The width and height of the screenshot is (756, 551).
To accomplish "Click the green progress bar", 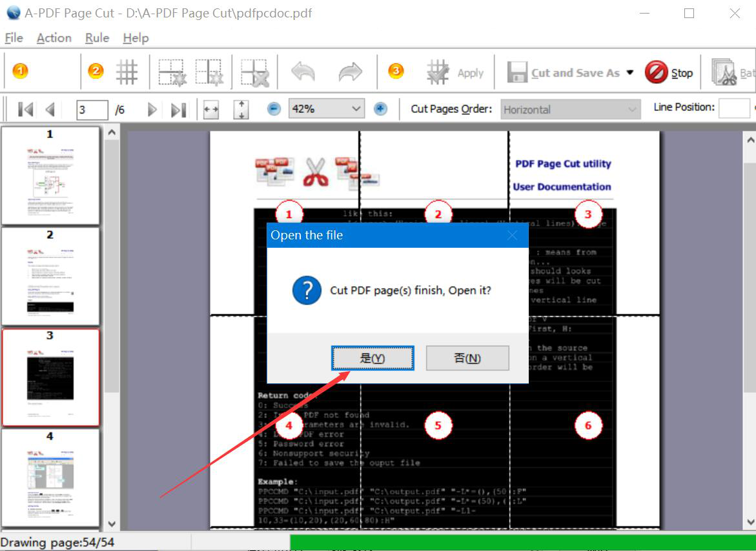I will click(523, 543).
